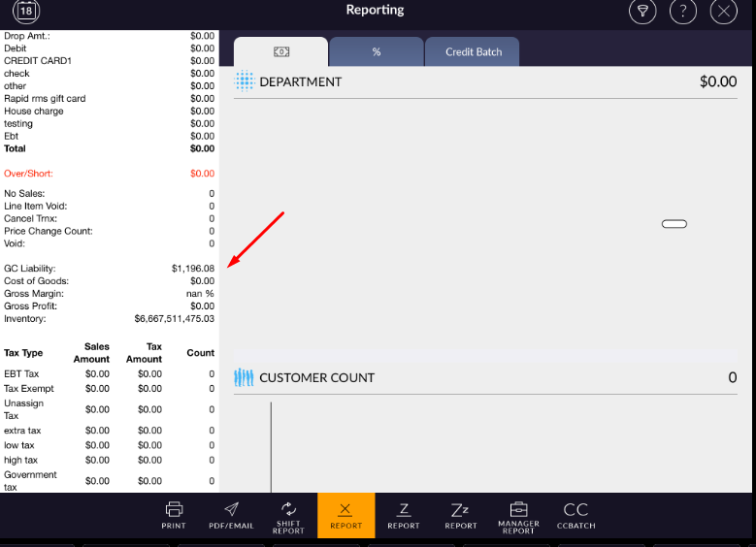The width and height of the screenshot is (756, 547).
Task: Click the Print report button
Action: pyautogui.click(x=174, y=515)
